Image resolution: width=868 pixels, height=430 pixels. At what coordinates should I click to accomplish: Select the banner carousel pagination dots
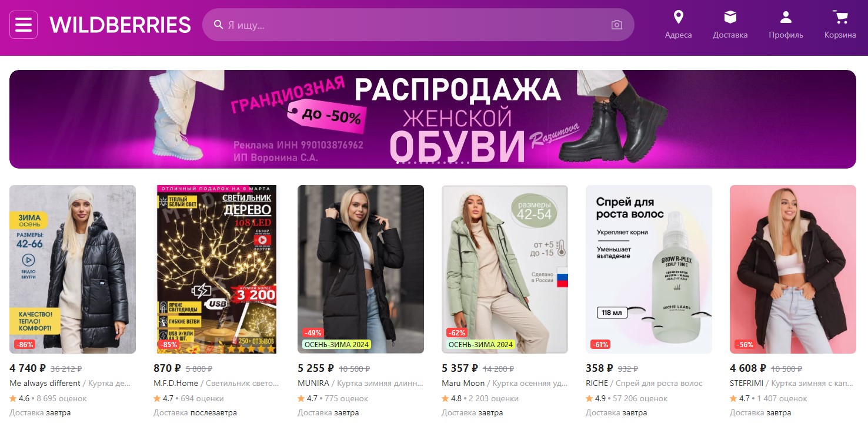432,162
